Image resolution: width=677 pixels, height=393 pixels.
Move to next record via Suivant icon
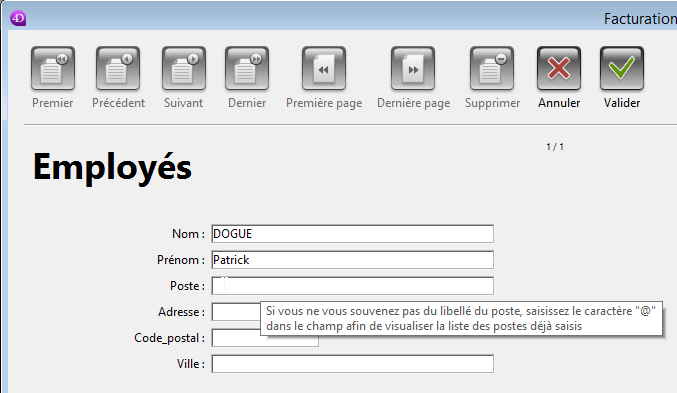coord(184,69)
